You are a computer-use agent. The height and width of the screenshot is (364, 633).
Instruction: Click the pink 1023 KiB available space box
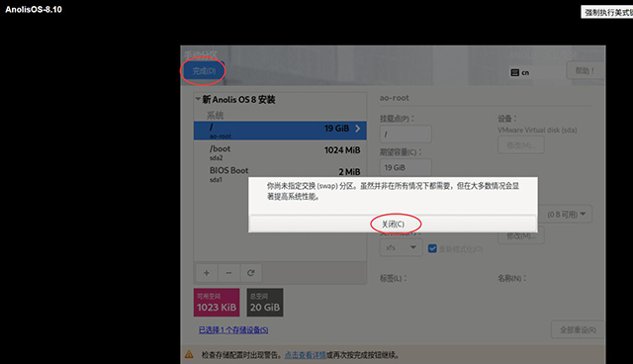pos(217,303)
